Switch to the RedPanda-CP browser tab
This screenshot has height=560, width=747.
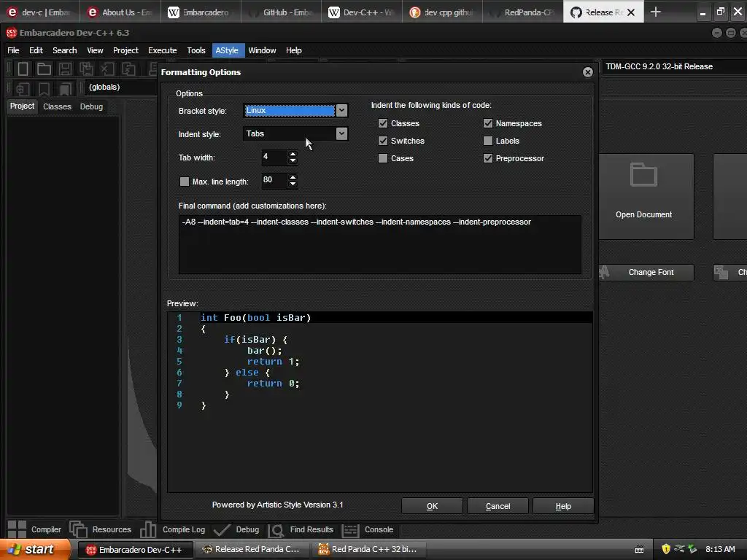tap(523, 12)
